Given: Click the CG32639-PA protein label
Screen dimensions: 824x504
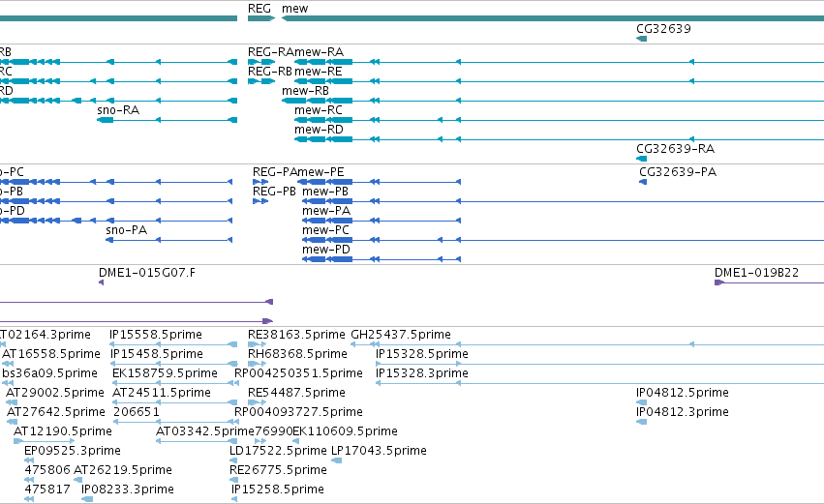Looking at the screenshot, I should [x=678, y=172].
